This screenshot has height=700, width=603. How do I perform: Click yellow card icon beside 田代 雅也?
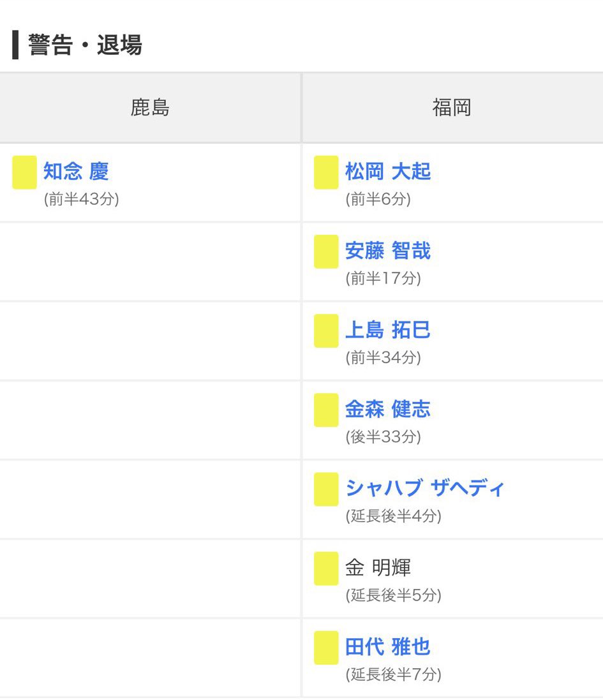(x=326, y=648)
